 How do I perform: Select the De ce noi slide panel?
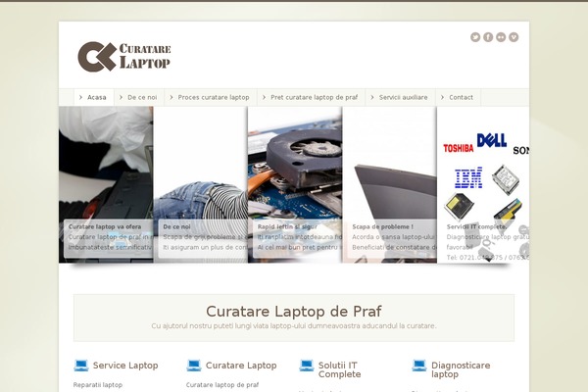[201, 184]
